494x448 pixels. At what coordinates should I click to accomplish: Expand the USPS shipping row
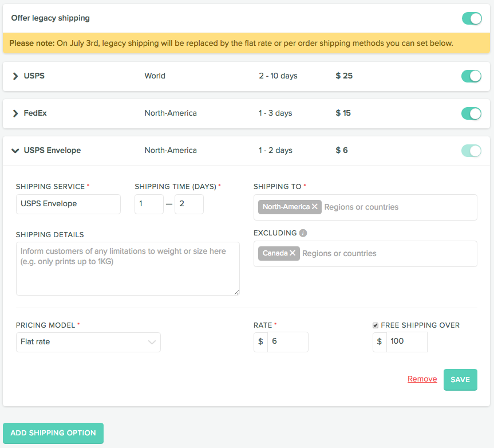tap(15, 76)
